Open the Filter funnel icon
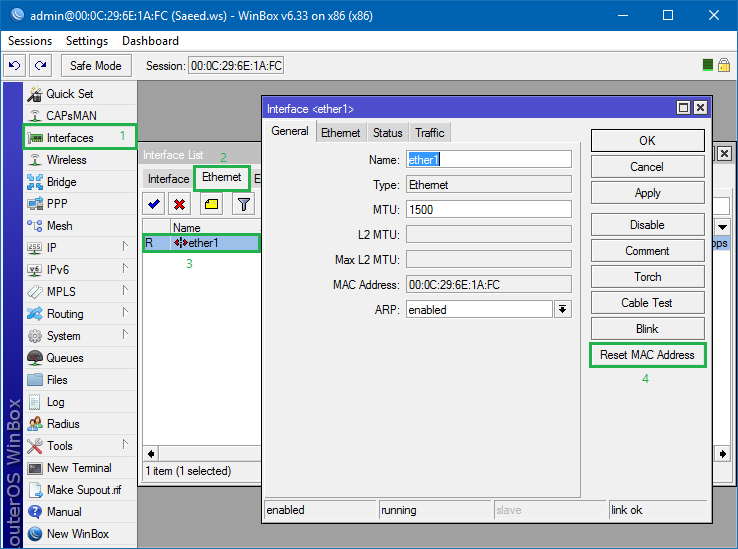 pos(243,204)
